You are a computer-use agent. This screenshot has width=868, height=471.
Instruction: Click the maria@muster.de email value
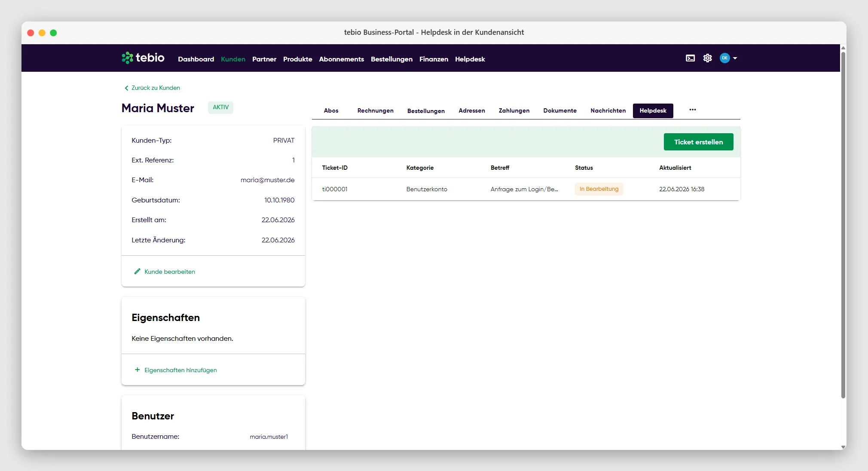[267, 180]
